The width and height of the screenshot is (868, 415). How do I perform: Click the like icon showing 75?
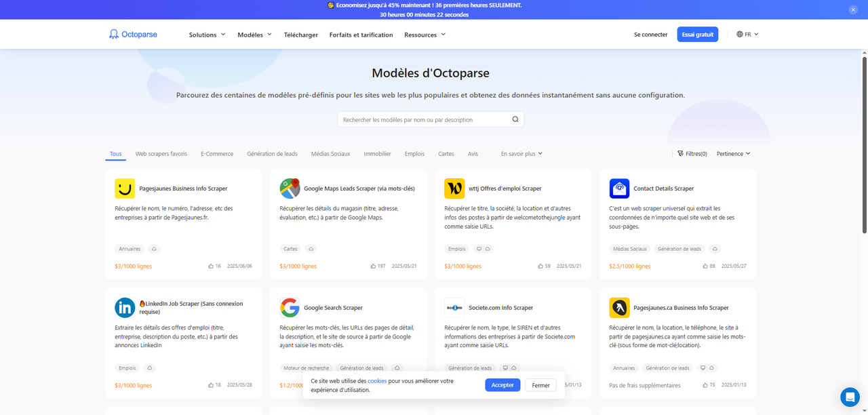[x=705, y=385]
